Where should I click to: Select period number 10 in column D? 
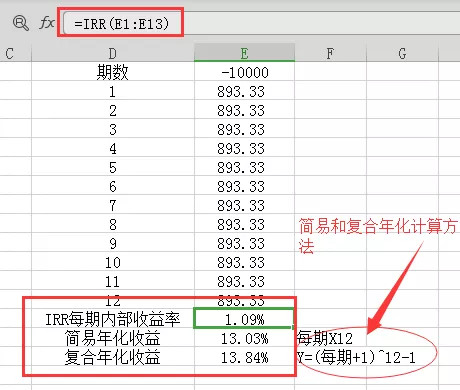coord(113,262)
